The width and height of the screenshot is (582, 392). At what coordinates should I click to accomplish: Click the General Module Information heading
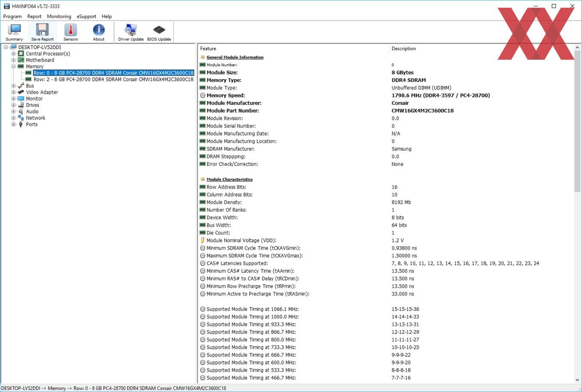pyautogui.click(x=235, y=57)
